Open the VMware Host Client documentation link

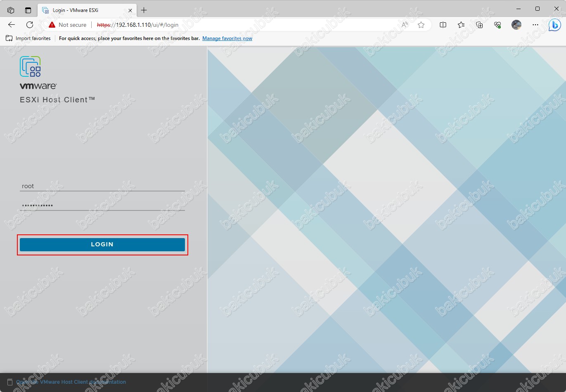71,382
